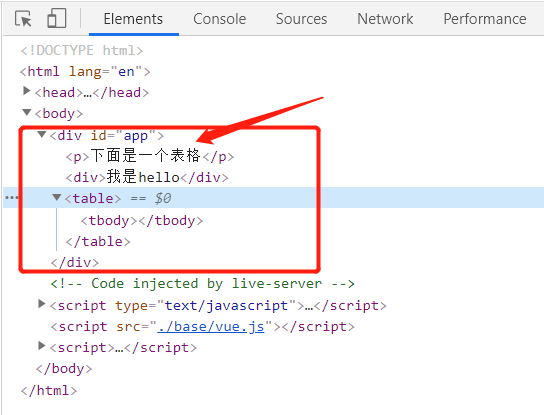Click the "text/javascript" type attribute value
Screen dimensions: 544x415
(x=226, y=306)
